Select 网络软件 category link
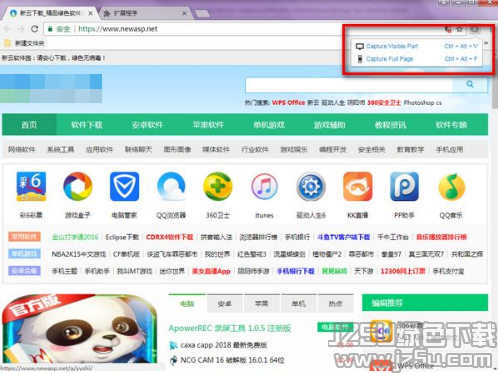This screenshot has width=498, height=373. coord(22,150)
